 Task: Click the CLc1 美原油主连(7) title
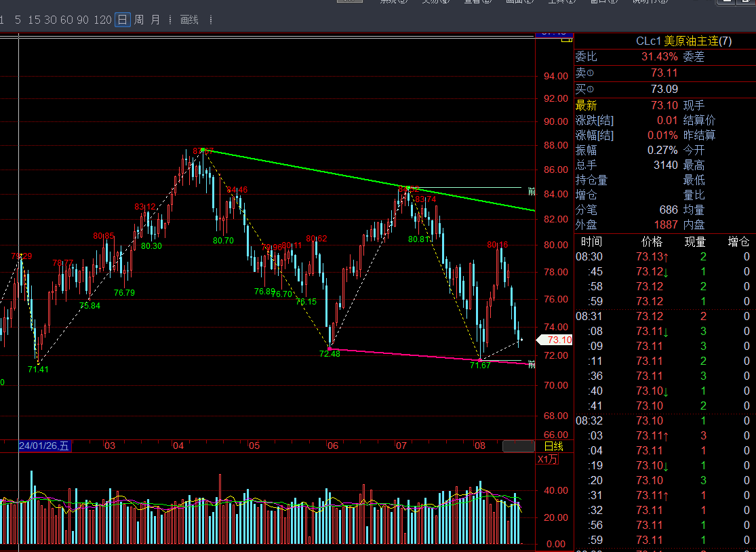(683, 41)
